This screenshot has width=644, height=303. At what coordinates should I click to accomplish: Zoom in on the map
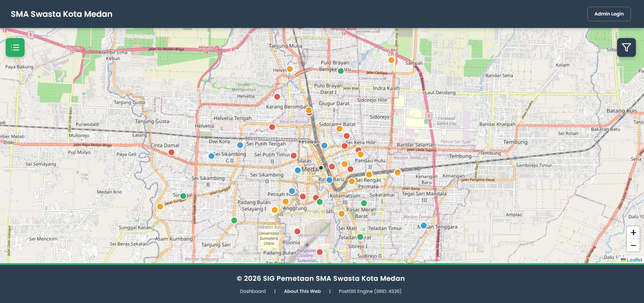[633, 232]
